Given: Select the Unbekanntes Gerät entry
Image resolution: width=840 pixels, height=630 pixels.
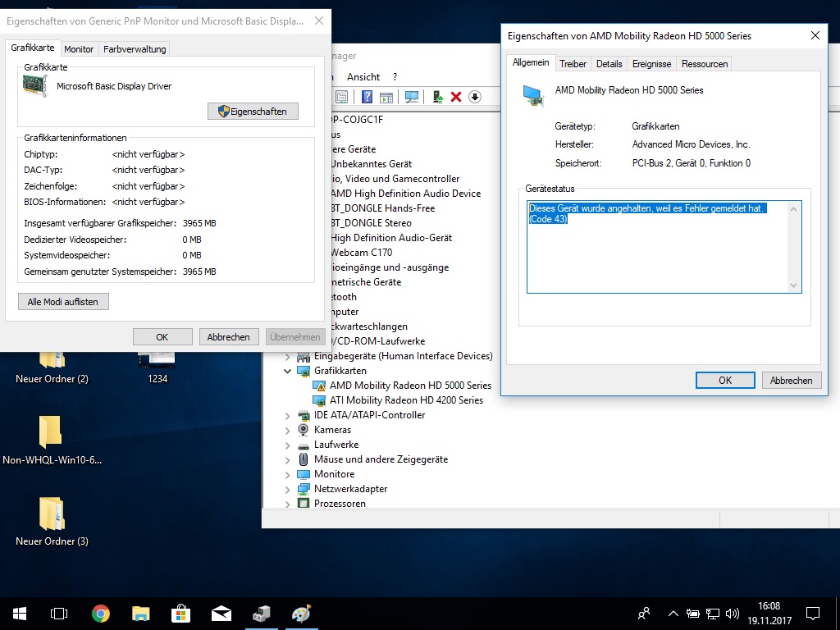Looking at the screenshot, I should pyautogui.click(x=371, y=164).
